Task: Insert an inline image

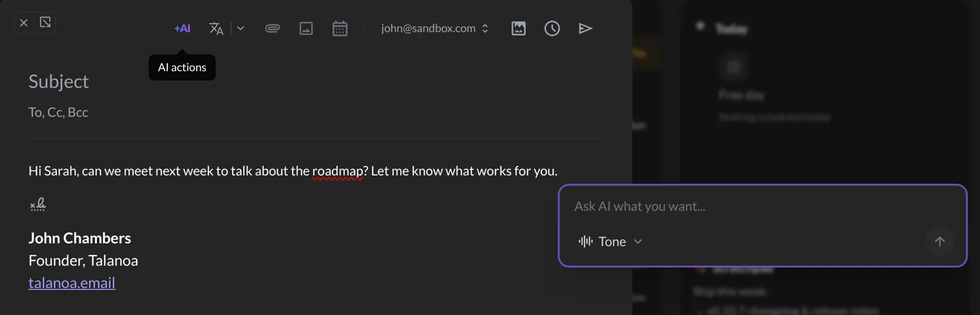Action: point(306,28)
